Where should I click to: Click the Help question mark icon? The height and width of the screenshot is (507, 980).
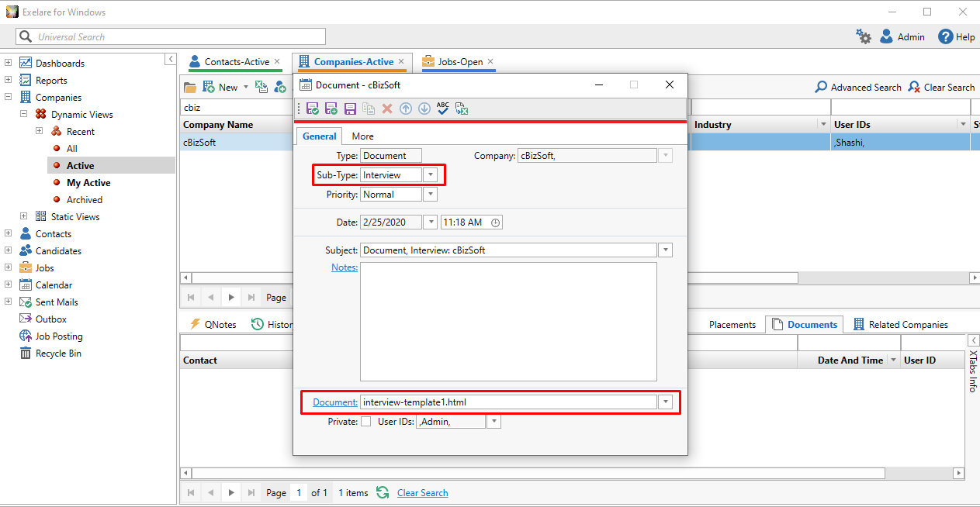(x=945, y=36)
